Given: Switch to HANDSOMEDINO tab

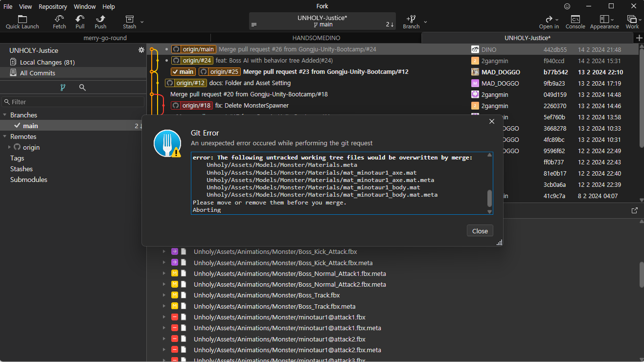Looking at the screenshot, I should [x=316, y=38].
